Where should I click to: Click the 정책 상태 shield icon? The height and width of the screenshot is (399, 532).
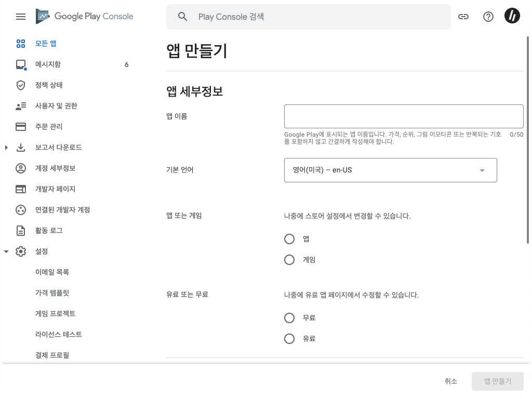(21, 85)
